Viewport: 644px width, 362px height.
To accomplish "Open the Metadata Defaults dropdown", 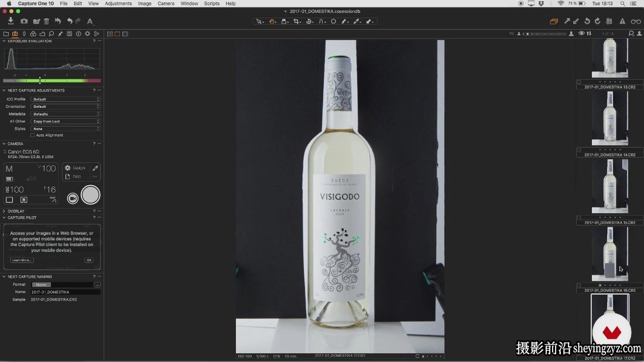I will coord(66,114).
